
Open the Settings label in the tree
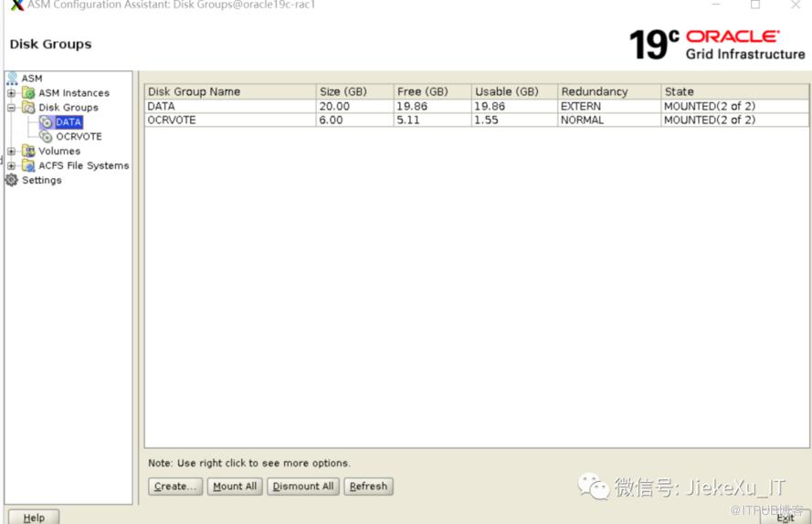pos(42,180)
